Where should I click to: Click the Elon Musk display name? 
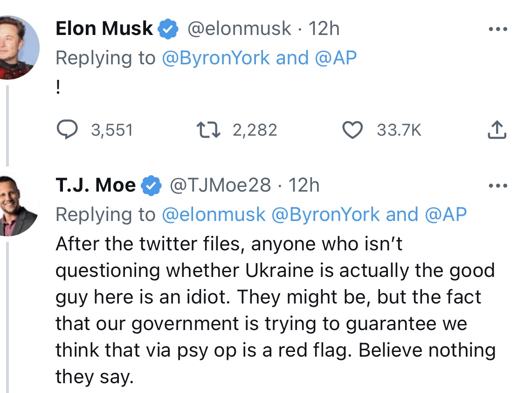pos(104,28)
